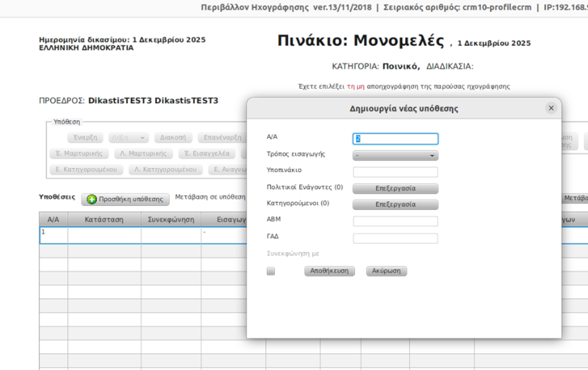Click Επεξεργασία for Κατηγορούμενοι
The width and height of the screenshot is (588, 370).
[x=395, y=205]
